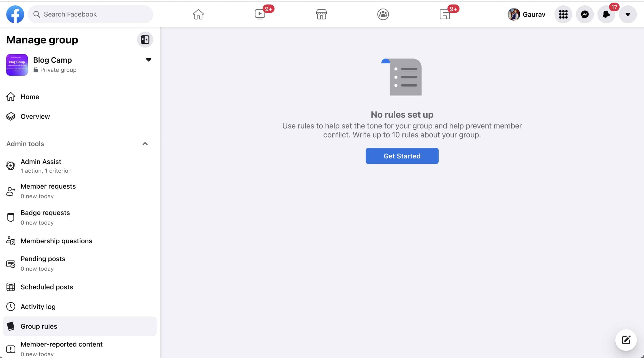Click the Get Started button
The width and height of the screenshot is (644, 358).
(402, 156)
